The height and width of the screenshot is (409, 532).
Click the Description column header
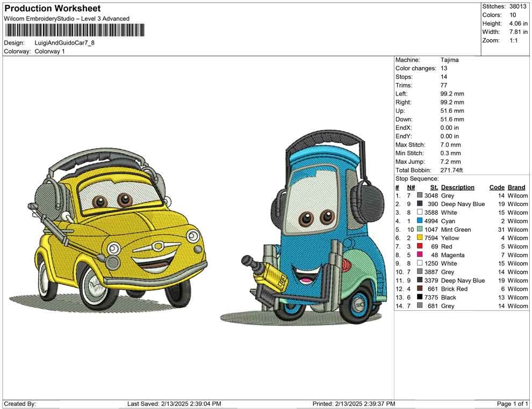458,187
